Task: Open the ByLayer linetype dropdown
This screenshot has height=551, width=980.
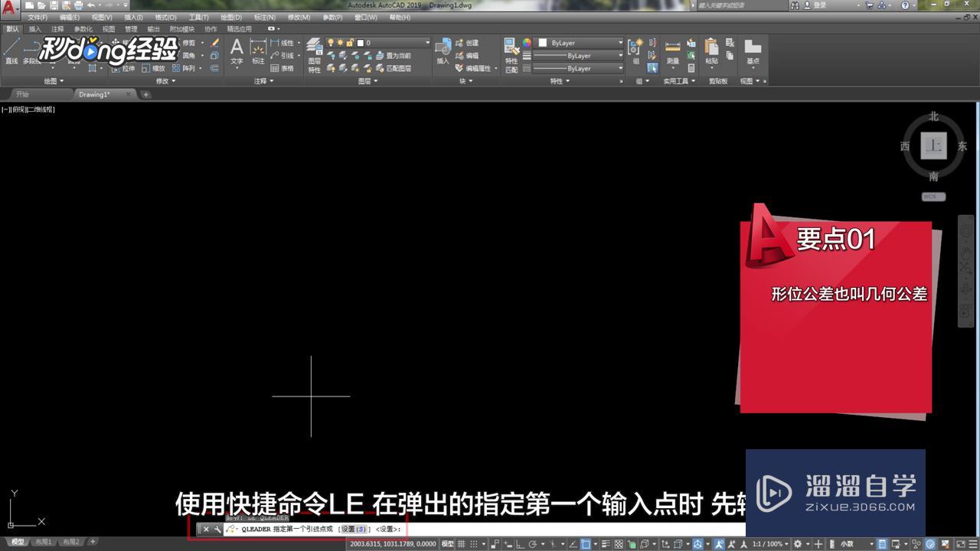Action: pos(578,69)
